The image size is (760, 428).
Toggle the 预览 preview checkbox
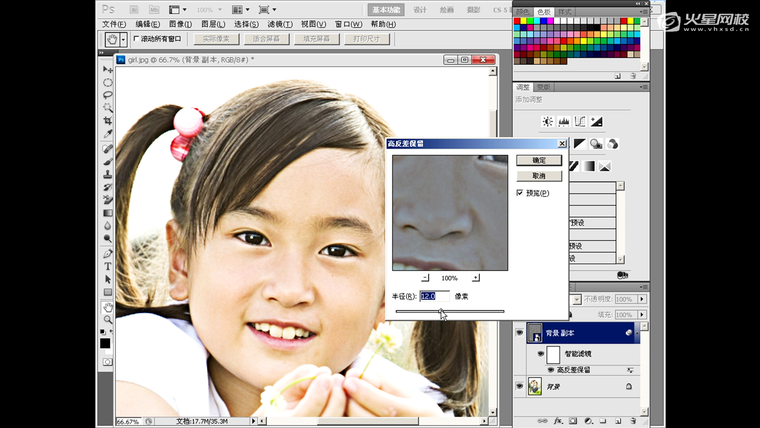pyautogui.click(x=520, y=192)
